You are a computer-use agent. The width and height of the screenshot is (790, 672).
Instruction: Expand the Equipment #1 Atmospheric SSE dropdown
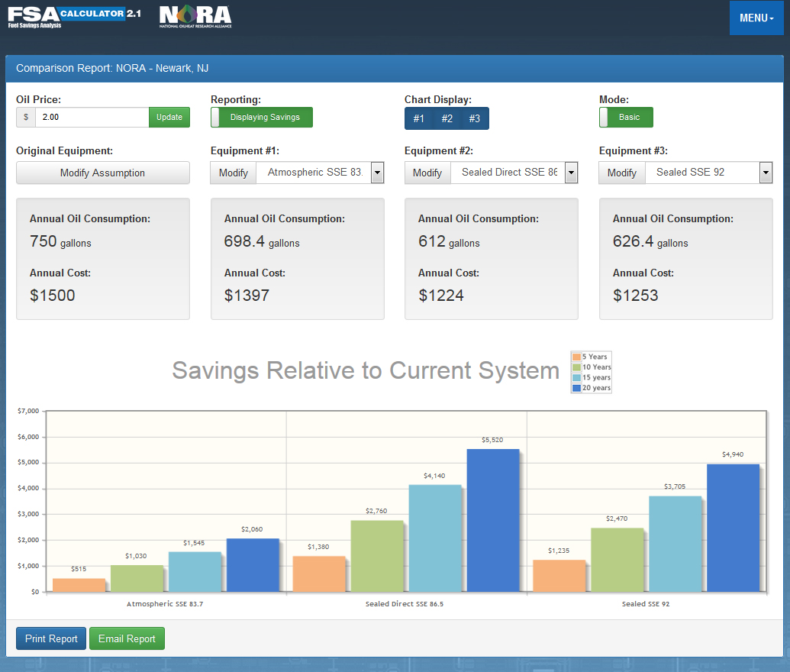coord(377,173)
